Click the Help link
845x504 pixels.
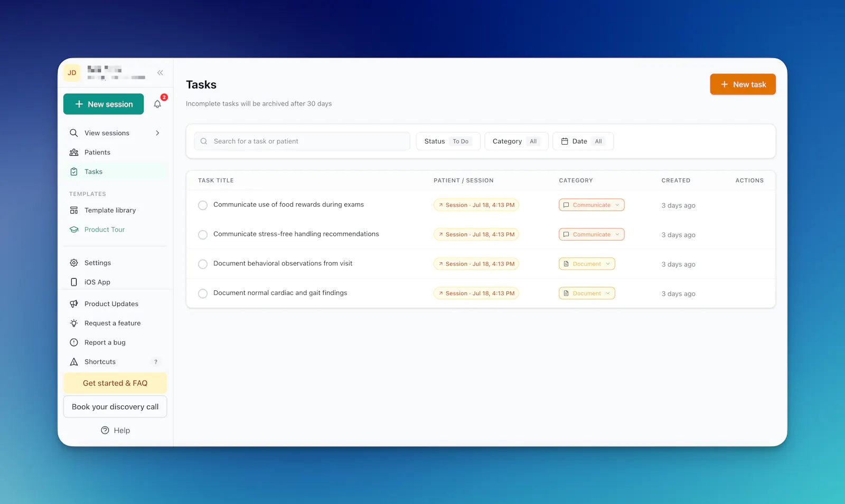click(x=115, y=430)
